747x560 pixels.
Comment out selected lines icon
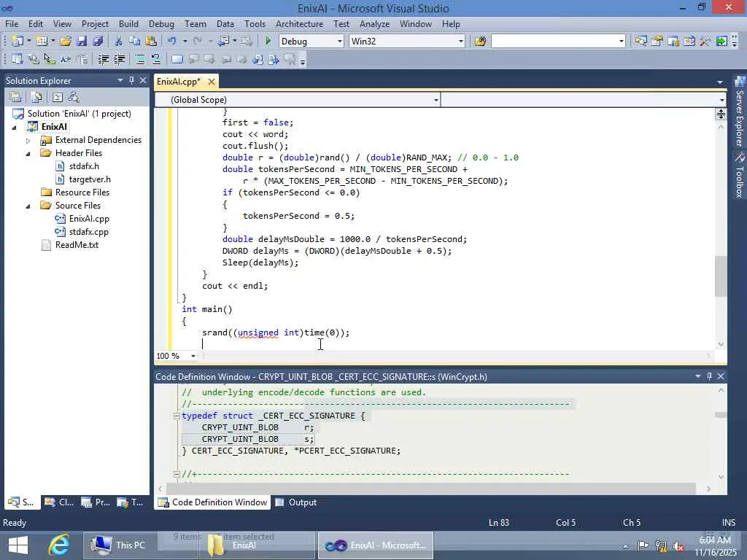pyautogui.click(x=139, y=60)
